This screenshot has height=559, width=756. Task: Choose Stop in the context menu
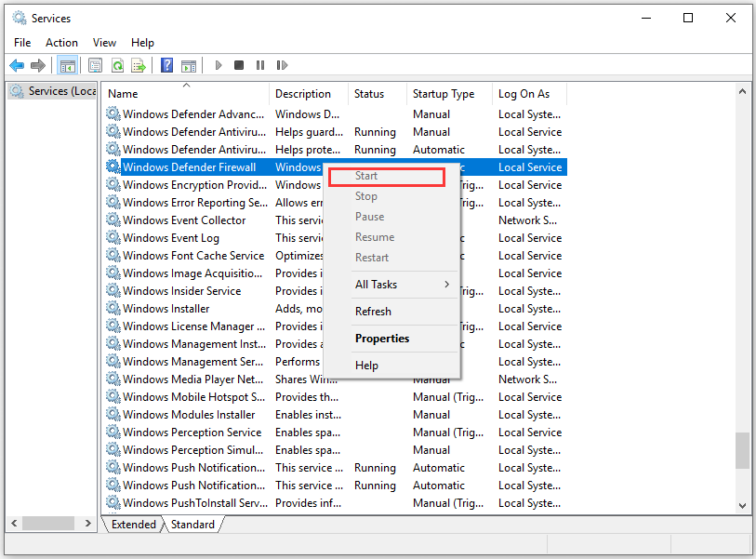pos(391,196)
